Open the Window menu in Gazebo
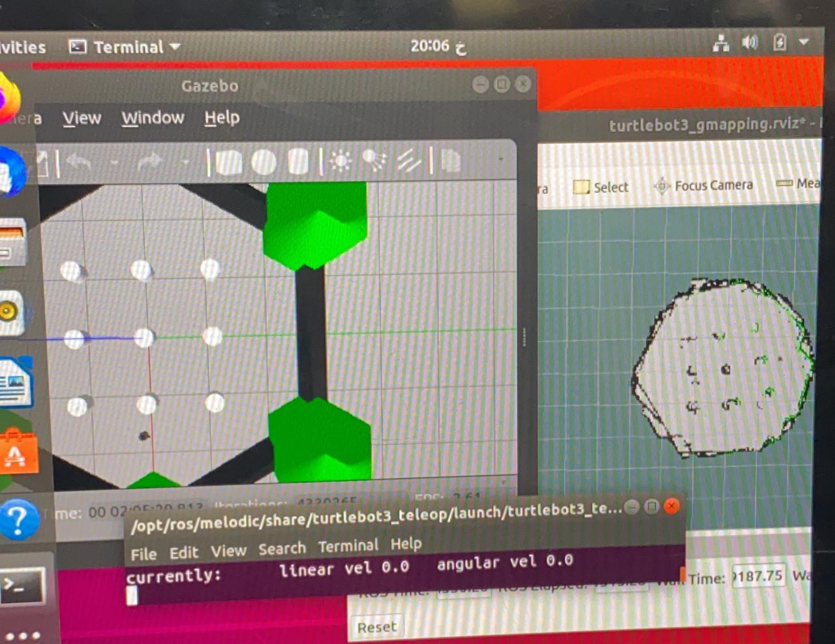 tap(153, 118)
